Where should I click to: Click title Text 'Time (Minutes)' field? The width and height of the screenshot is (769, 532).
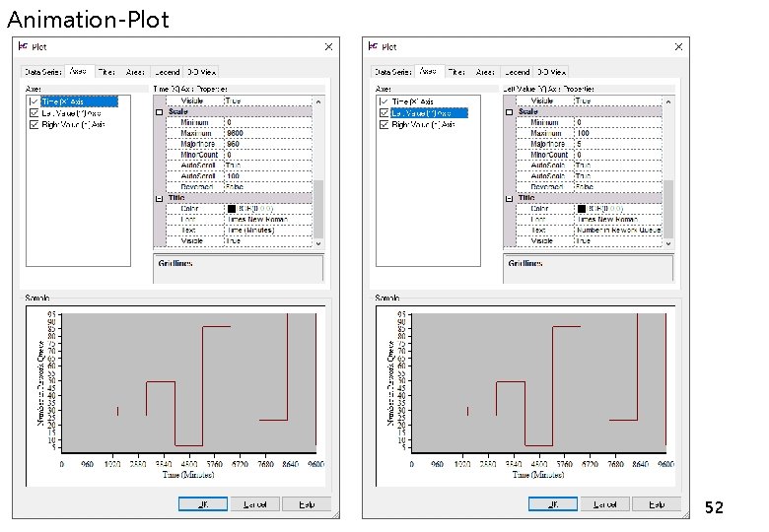[x=268, y=231]
